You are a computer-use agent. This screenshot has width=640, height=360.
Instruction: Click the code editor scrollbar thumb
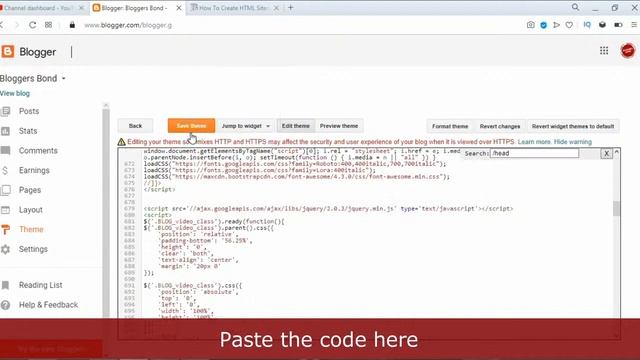click(x=616, y=209)
